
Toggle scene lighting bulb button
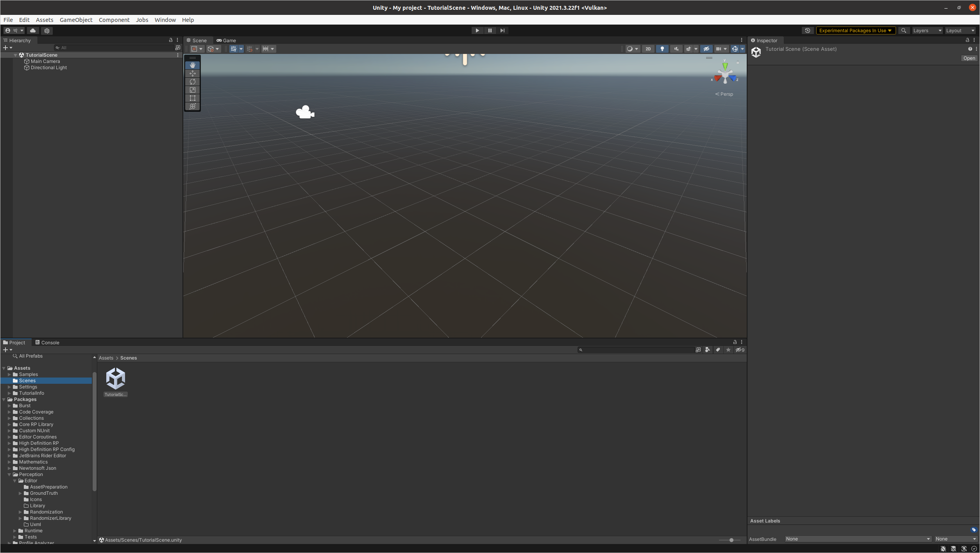(x=662, y=49)
